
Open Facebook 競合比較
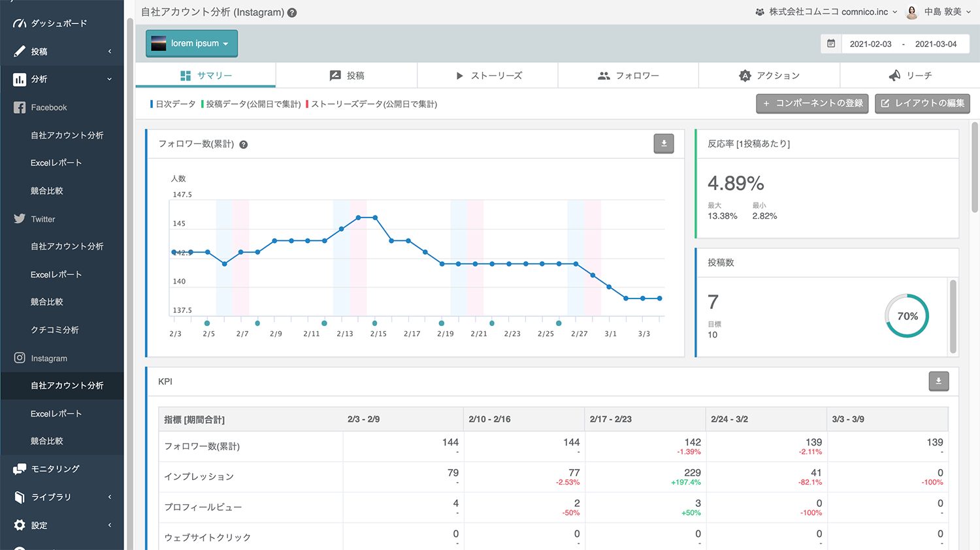(47, 191)
